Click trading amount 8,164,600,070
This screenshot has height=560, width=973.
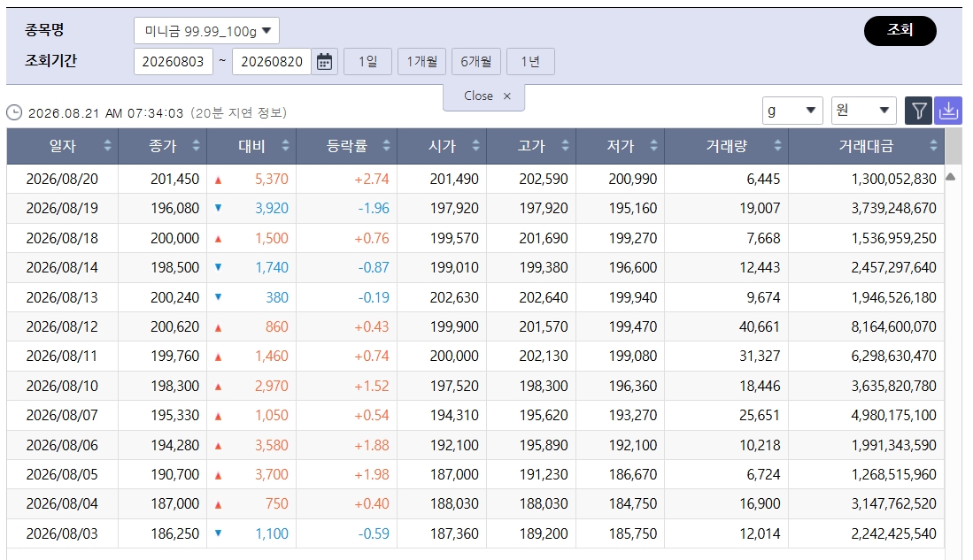click(893, 326)
